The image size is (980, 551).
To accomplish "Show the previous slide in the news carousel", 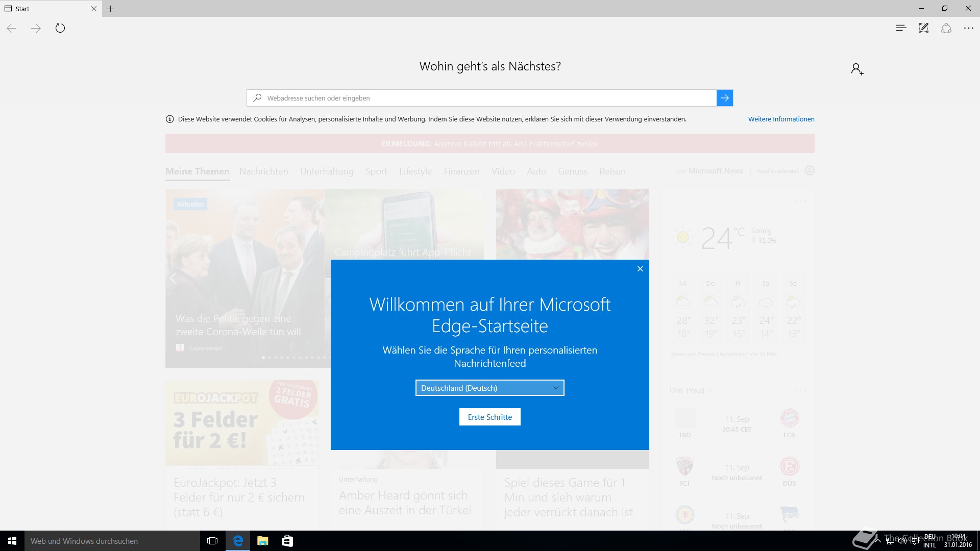I will tap(173, 279).
